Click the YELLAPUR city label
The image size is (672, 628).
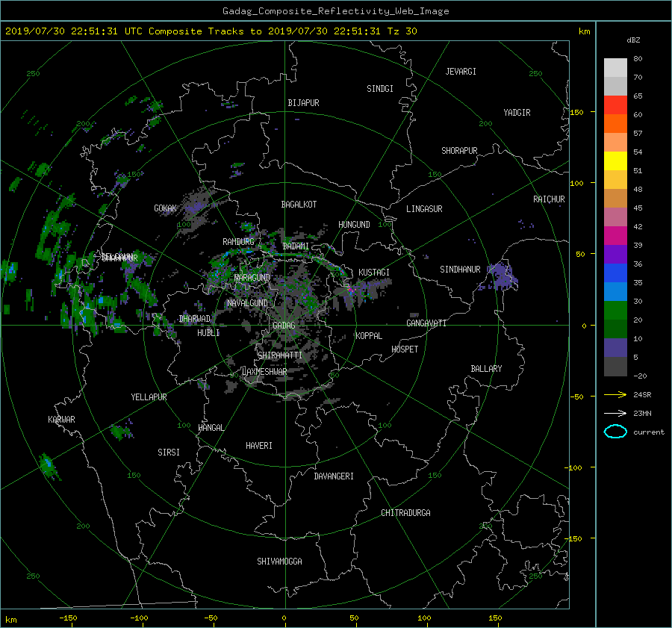coord(149,397)
